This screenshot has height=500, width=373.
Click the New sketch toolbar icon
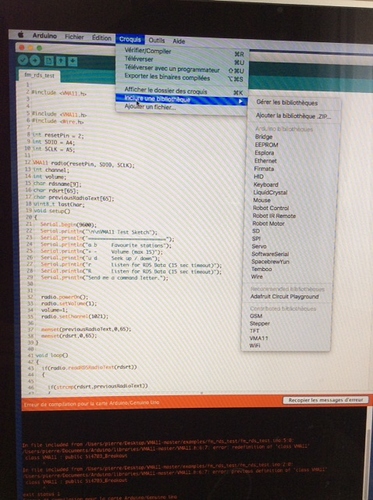pyautogui.click(x=49, y=61)
